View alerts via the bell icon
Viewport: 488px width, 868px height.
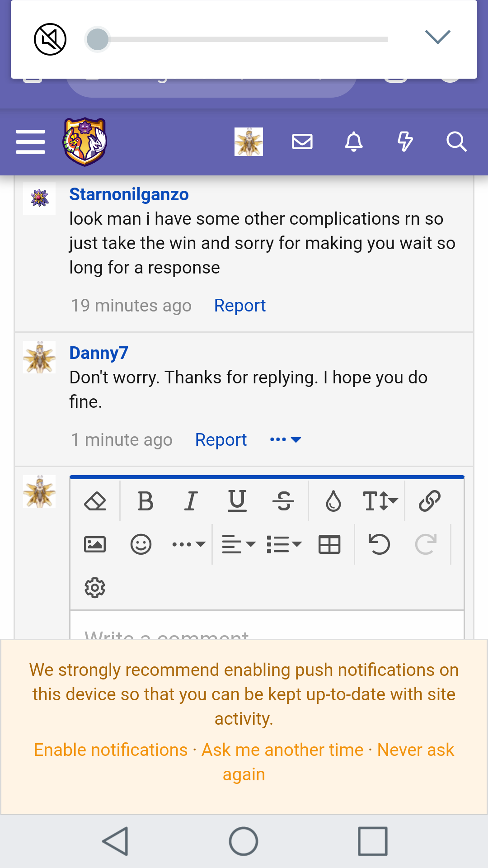[x=354, y=142]
